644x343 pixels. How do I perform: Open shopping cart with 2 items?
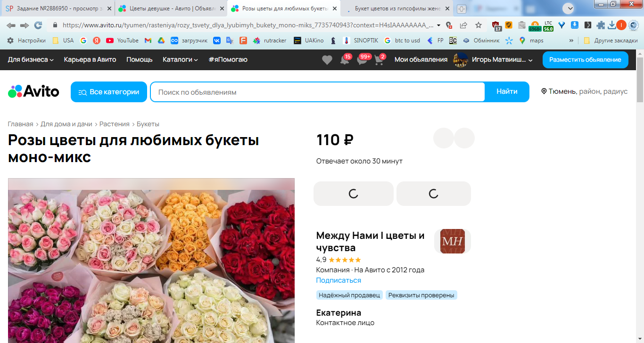click(379, 60)
